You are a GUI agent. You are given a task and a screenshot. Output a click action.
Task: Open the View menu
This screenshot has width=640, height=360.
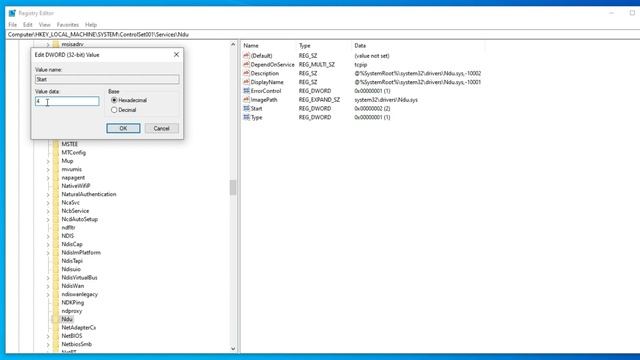[44, 24]
